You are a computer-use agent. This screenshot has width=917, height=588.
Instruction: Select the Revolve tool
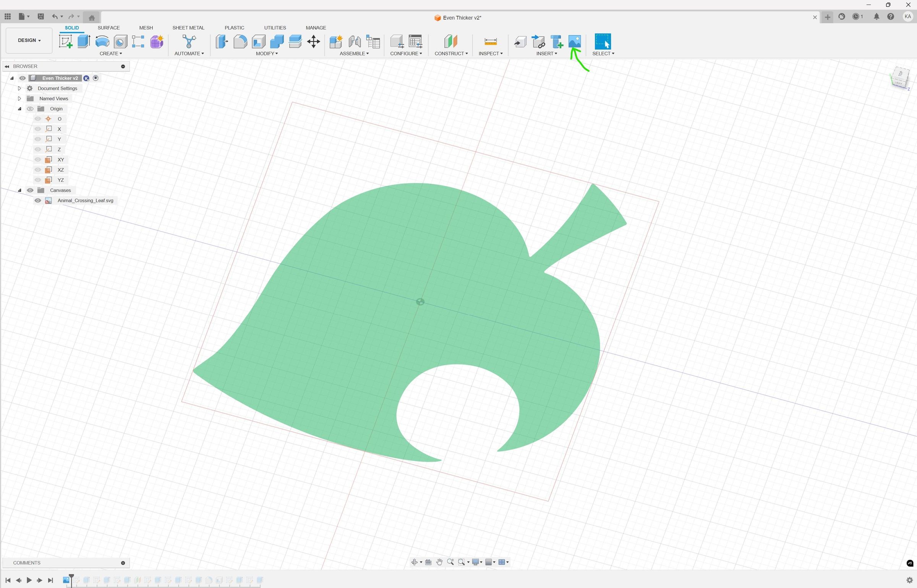point(102,42)
